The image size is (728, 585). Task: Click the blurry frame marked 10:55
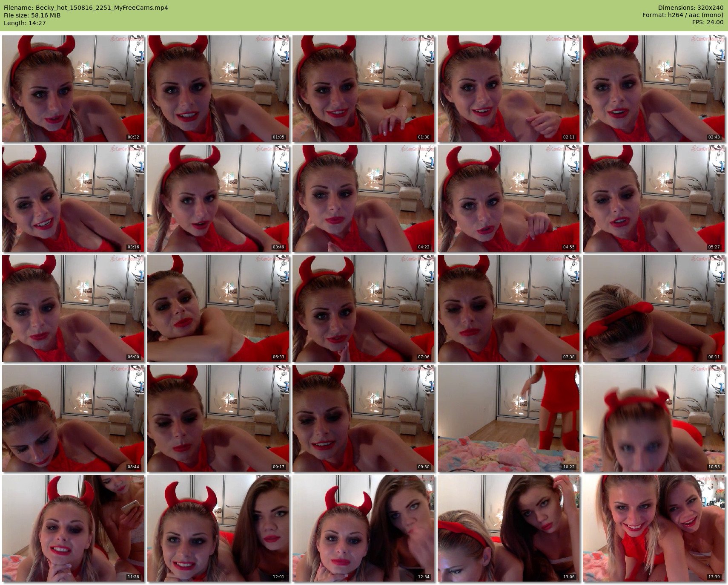coord(653,418)
